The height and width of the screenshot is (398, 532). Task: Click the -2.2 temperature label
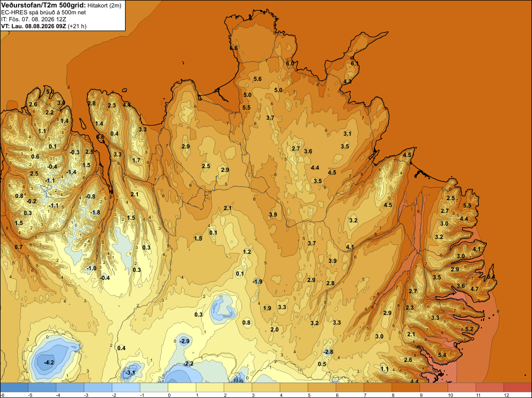pos(188,364)
